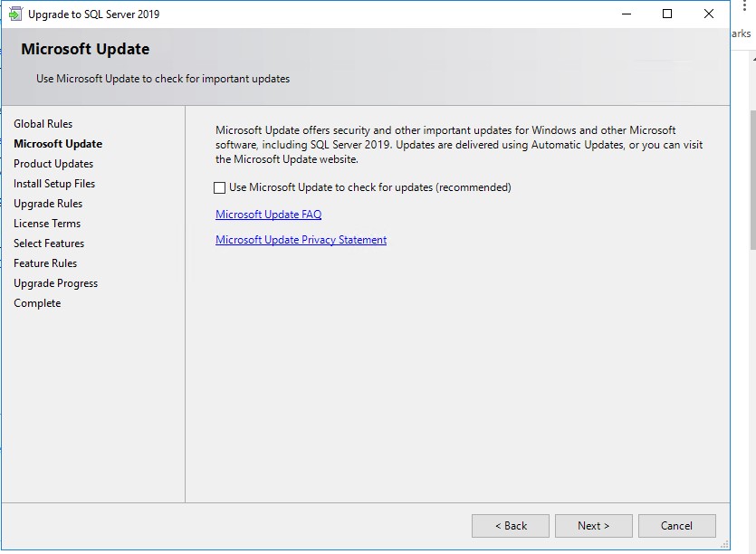Click the Microsoft Update page heading
Image resolution: width=756 pixels, height=554 pixels.
coord(85,49)
